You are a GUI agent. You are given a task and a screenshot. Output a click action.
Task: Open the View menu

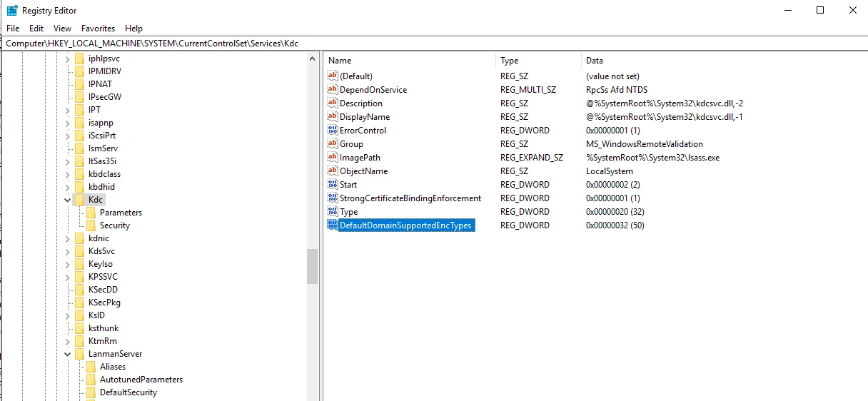62,29
